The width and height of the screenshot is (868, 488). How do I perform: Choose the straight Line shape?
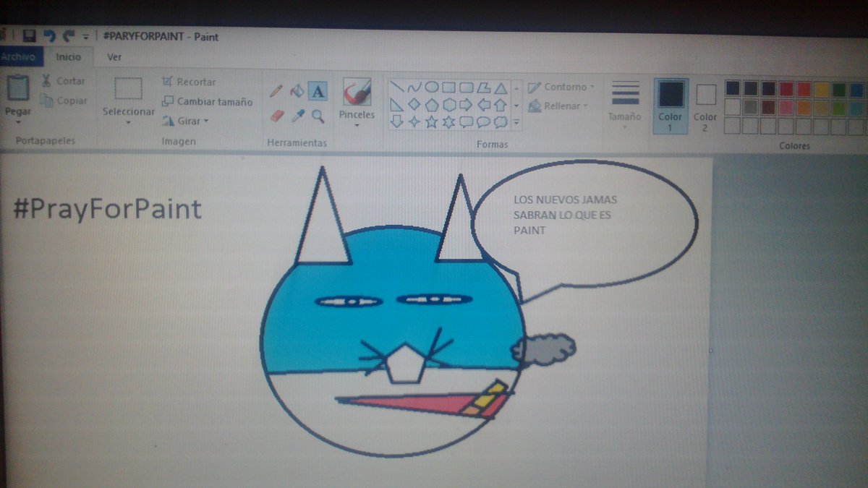tap(397, 88)
